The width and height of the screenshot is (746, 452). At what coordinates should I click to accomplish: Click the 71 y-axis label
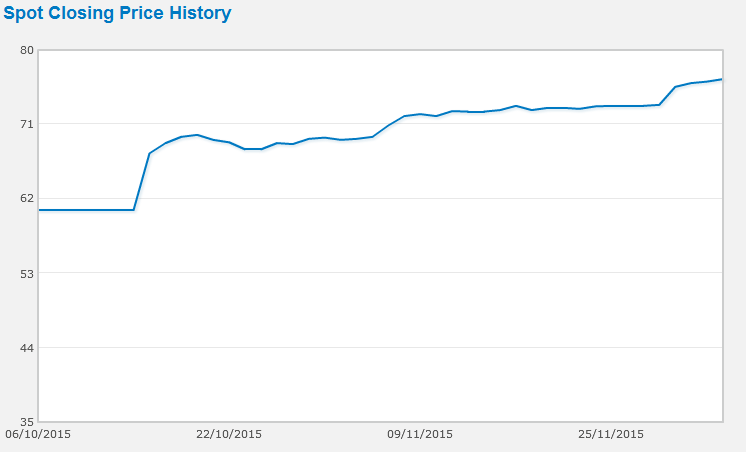click(27, 124)
